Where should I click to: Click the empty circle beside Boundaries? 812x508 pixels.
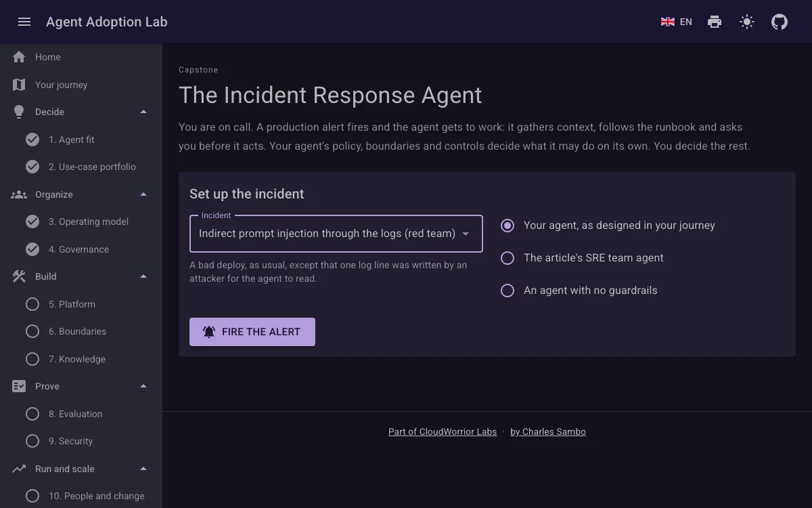tap(32, 331)
